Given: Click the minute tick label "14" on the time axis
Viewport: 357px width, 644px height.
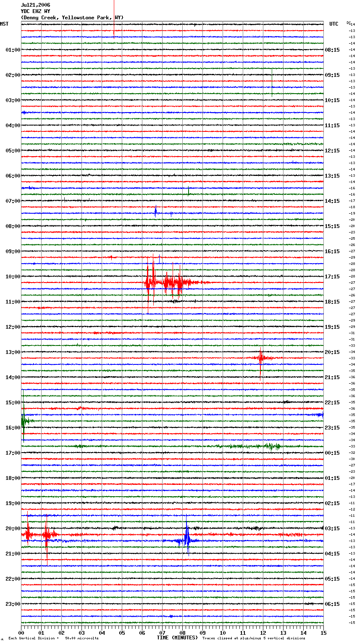Looking at the screenshot, I should click(x=303, y=633).
